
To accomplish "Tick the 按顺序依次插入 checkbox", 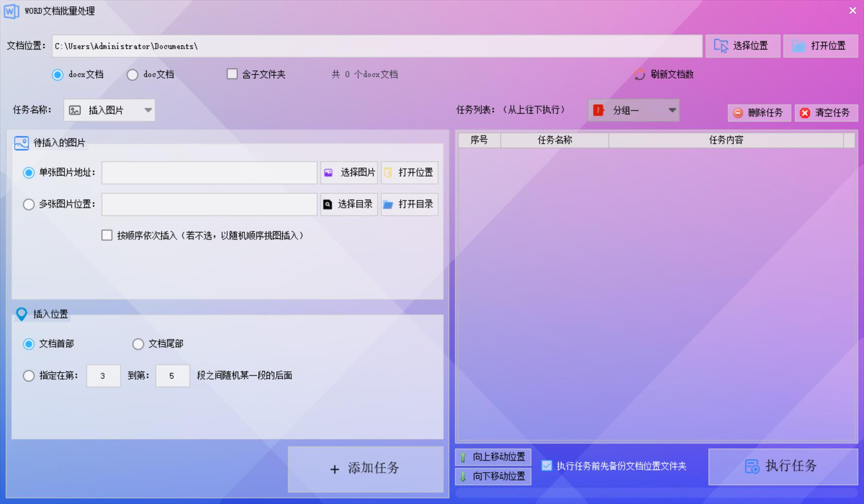I will tap(107, 235).
